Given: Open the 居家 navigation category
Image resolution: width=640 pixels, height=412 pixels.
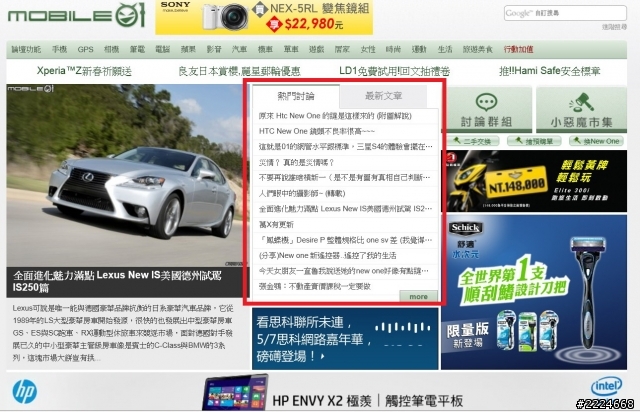Looking at the screenshot, I should pyautogui.click(x=342, y=49).
